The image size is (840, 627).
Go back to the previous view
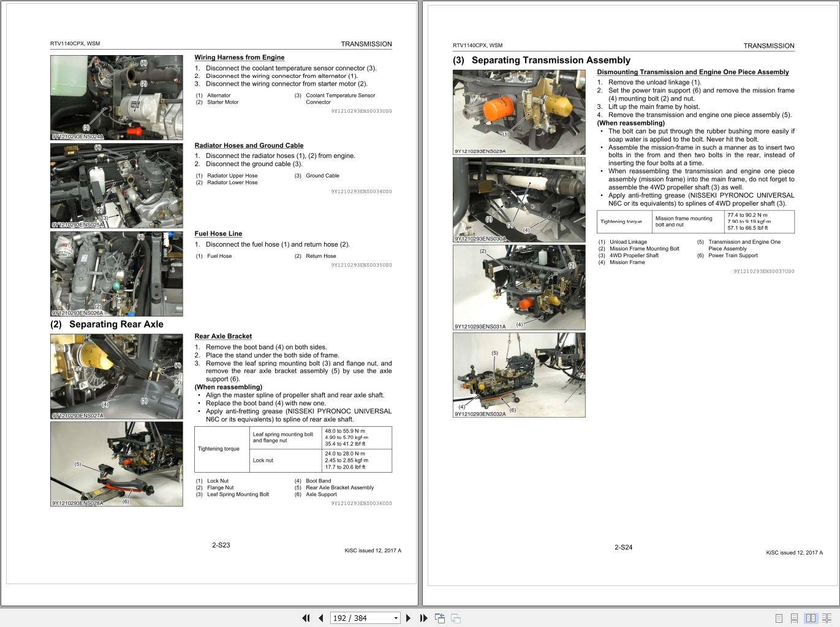coord(439,618)
